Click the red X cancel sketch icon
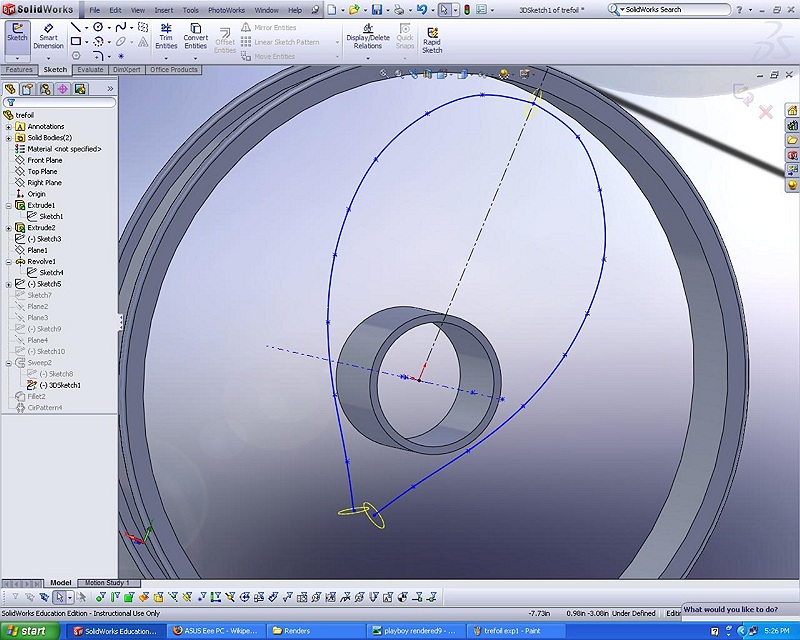 click(x=766, y=112)
